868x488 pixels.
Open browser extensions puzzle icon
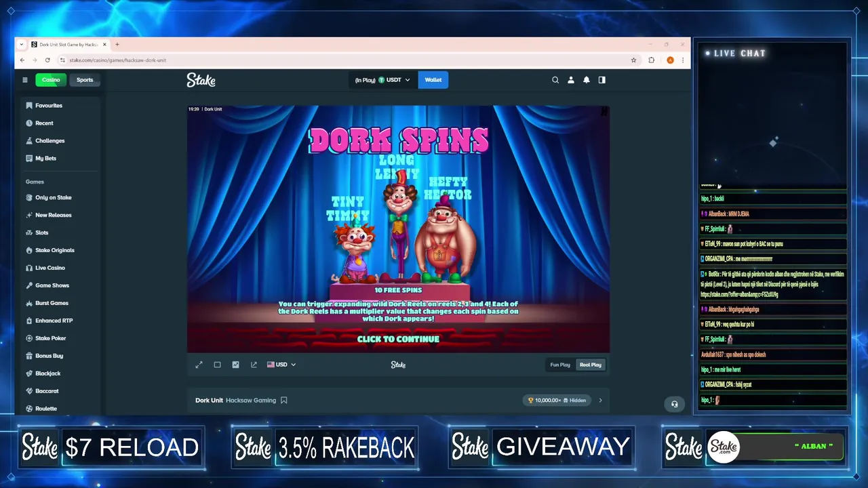click(652, 60)
